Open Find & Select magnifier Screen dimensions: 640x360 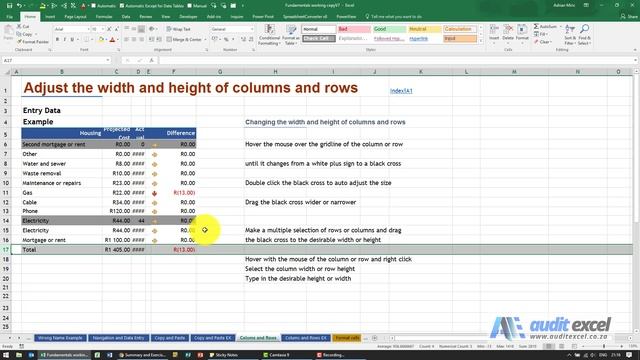click(584, 35)
